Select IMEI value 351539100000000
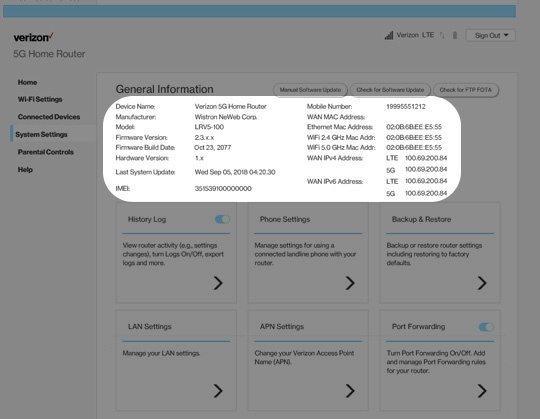Viewport: 540px width, 419px height. point(223,189)
